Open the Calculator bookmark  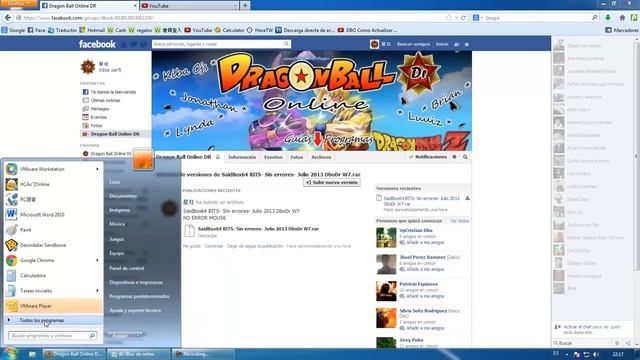pos(229,30)
